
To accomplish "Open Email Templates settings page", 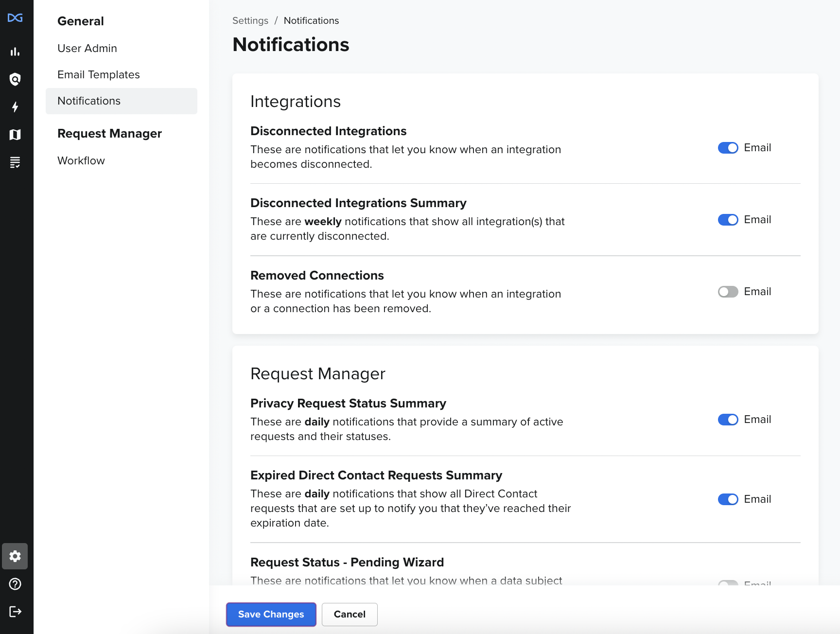I will (x=99, y=75).
